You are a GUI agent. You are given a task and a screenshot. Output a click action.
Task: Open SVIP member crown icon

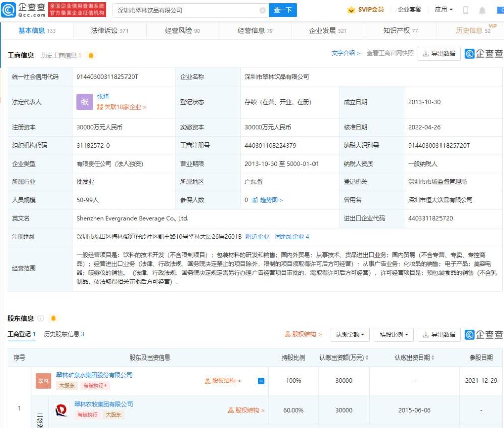pyautogui.click(x=351, y=10)
